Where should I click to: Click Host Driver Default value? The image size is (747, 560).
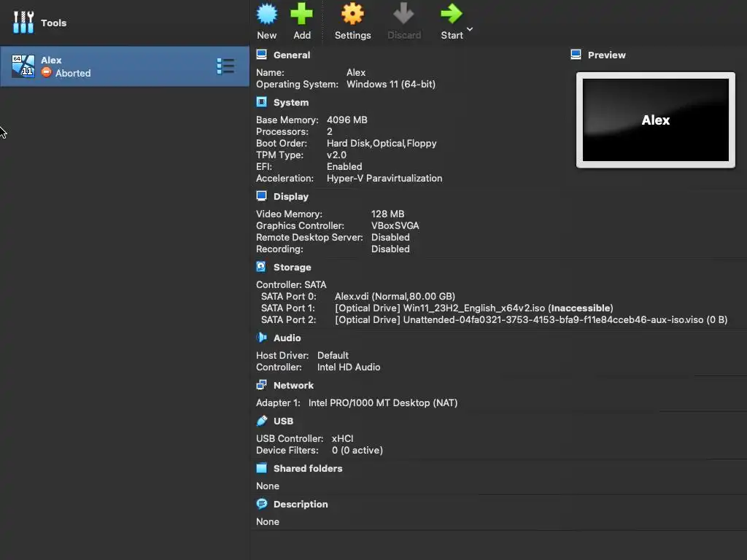pyautogui.click(x=333, y=355)
